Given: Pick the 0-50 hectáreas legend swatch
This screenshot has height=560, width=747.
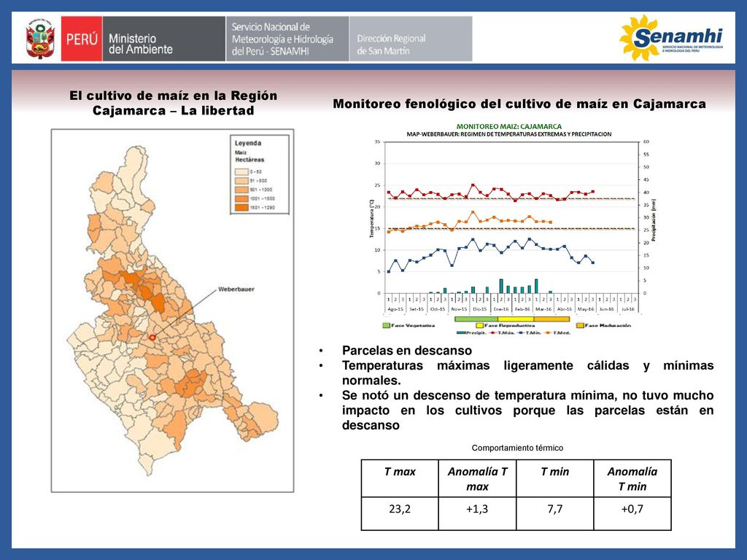Looking at the screenshot, I should pyautogui.click(x=241, y=172).
